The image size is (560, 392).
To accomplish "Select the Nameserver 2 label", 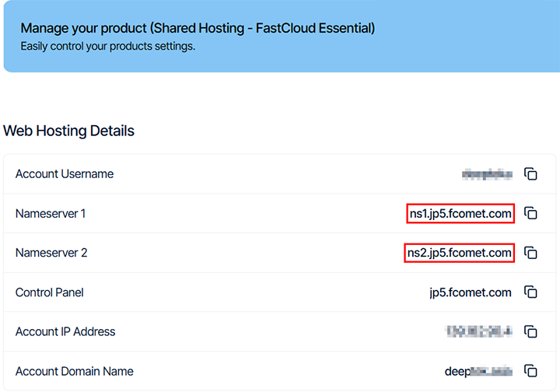I will click(51, 253).
